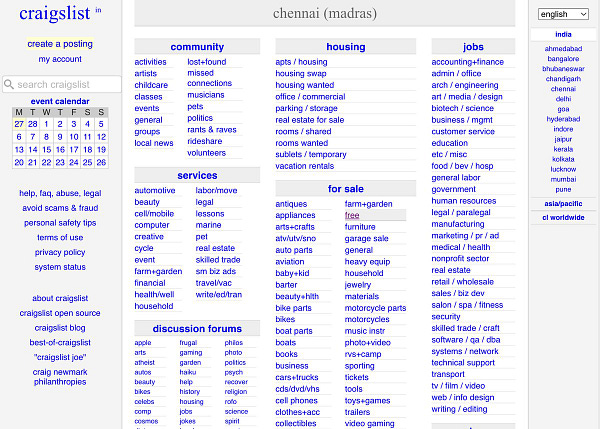Image resolution: width=600 pixels, height=429 pixels.
Task: Open skilled trade services
Action: [x=218, y=259]
